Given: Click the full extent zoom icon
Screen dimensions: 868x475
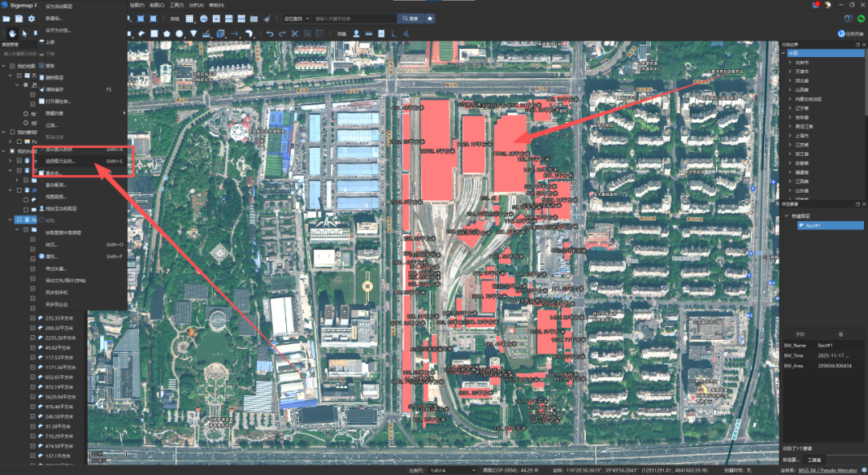Looking at the screenshot, I should pos(141,18).
